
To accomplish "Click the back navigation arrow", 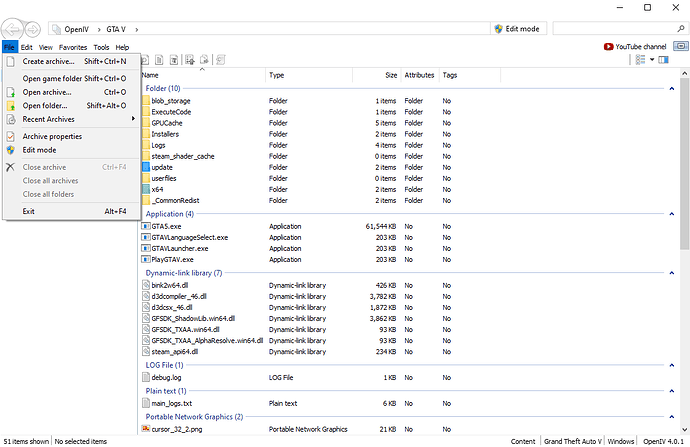I will (12, 29).
